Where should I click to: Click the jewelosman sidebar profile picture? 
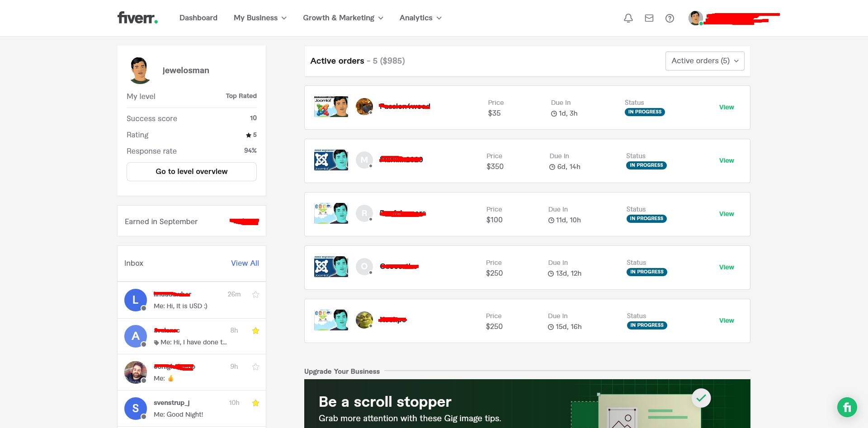140,71
